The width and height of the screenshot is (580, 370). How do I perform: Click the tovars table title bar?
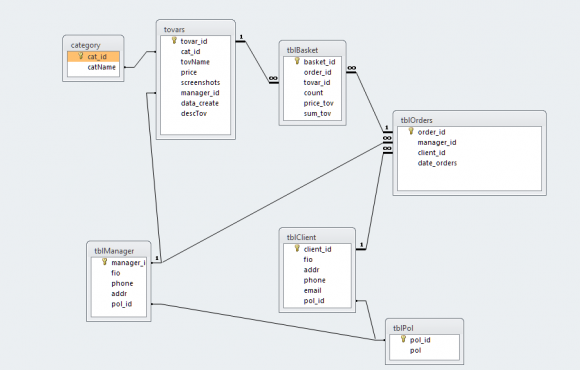[x=196, y=29]
